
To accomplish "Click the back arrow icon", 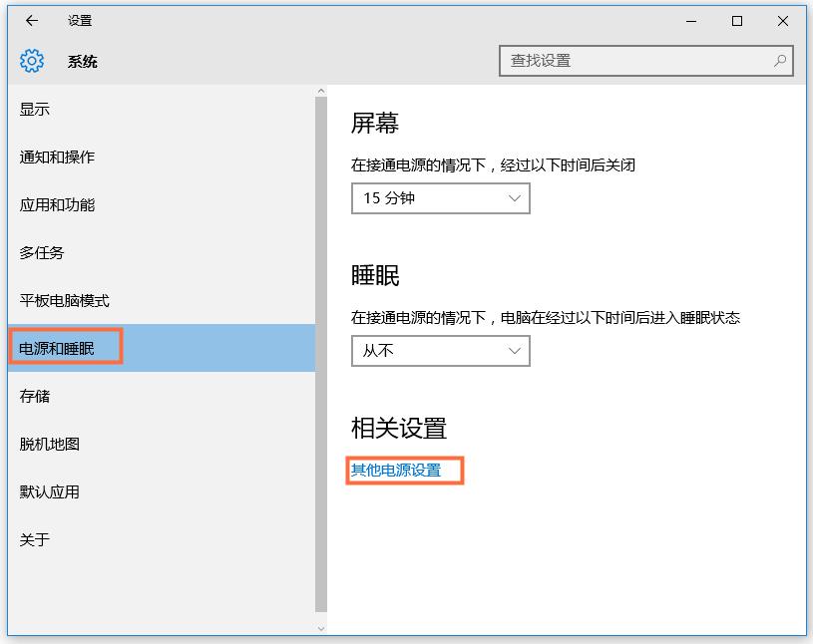I will pyautogui.click(x=31, y=21).
